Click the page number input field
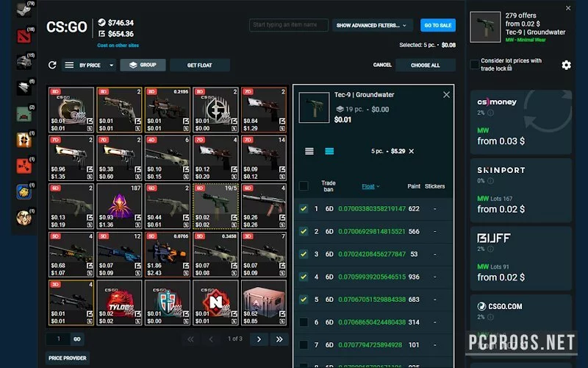 pos(58,339)
